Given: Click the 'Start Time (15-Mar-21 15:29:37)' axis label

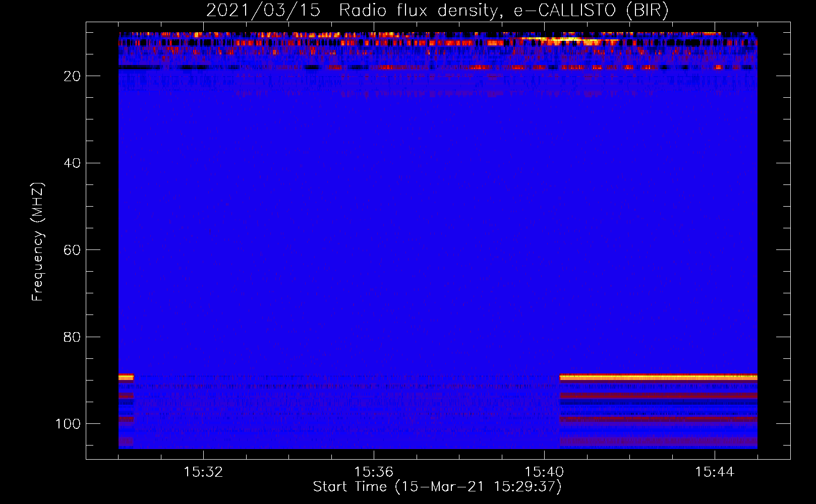Looking at the screenshot, I should pos(437,487).
